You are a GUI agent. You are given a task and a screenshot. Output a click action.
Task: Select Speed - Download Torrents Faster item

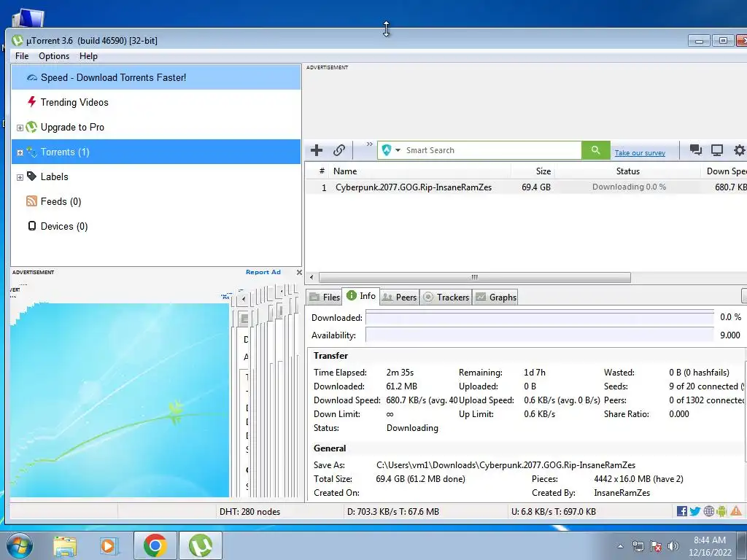point(156,77)
